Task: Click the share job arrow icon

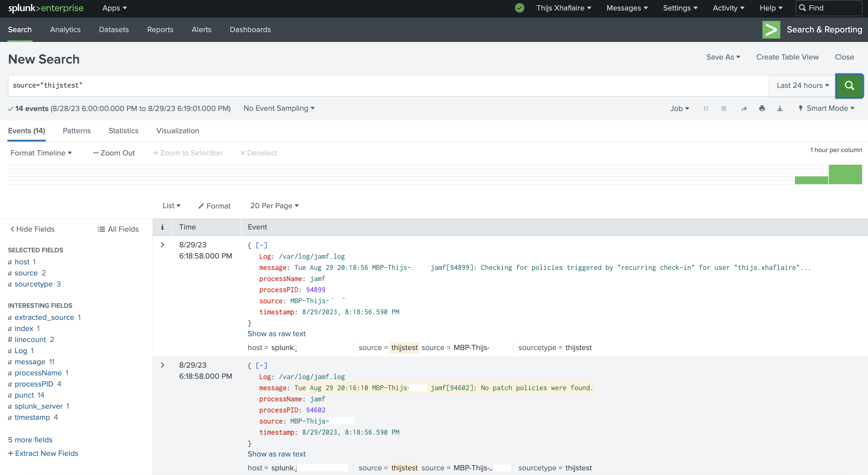Action: coord(744,108)
